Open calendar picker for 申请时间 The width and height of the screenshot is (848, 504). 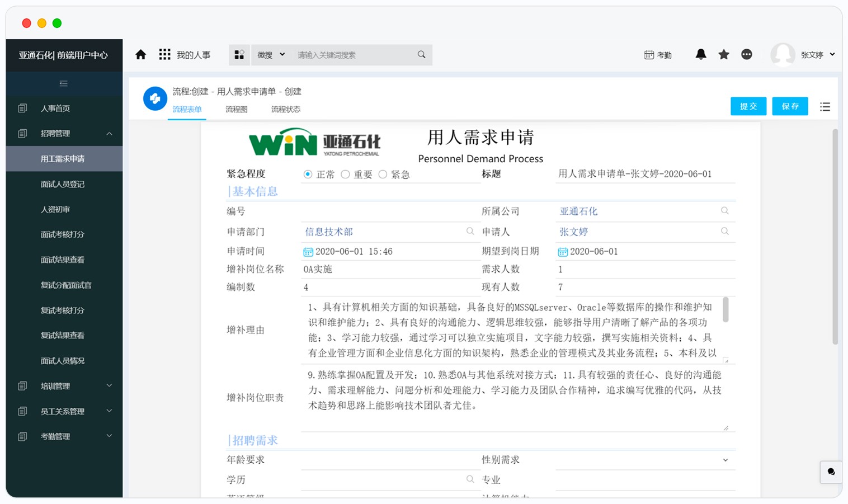coord(308,252)
